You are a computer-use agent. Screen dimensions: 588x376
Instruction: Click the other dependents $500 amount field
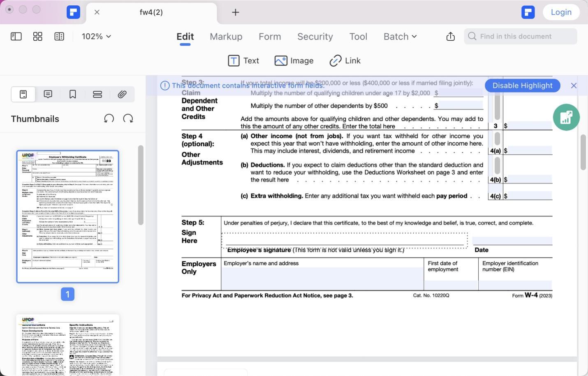[x=461, y=105]
